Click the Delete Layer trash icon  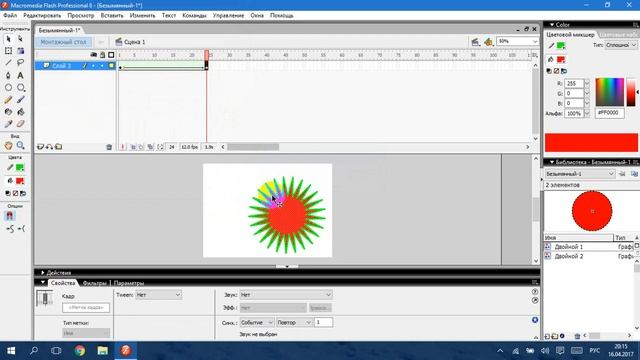109,147
